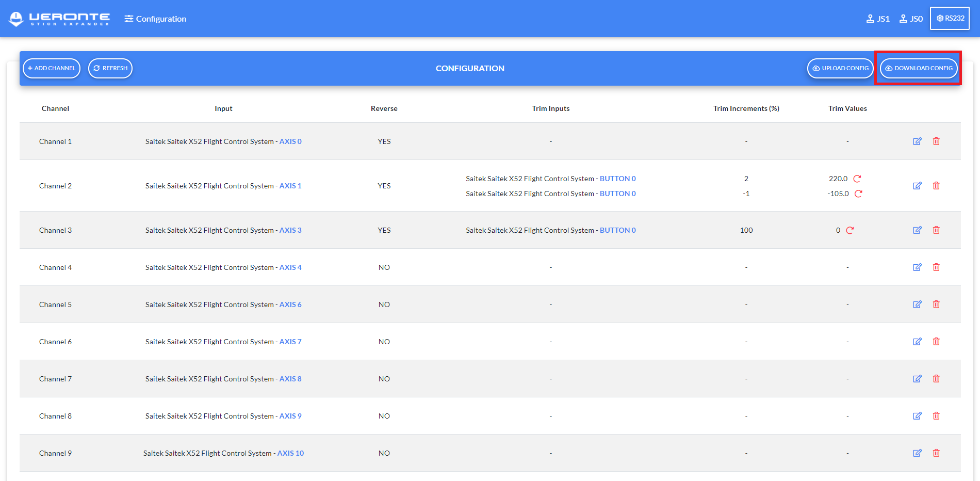Delete Channel 9 with trash icon

point(936,453)
